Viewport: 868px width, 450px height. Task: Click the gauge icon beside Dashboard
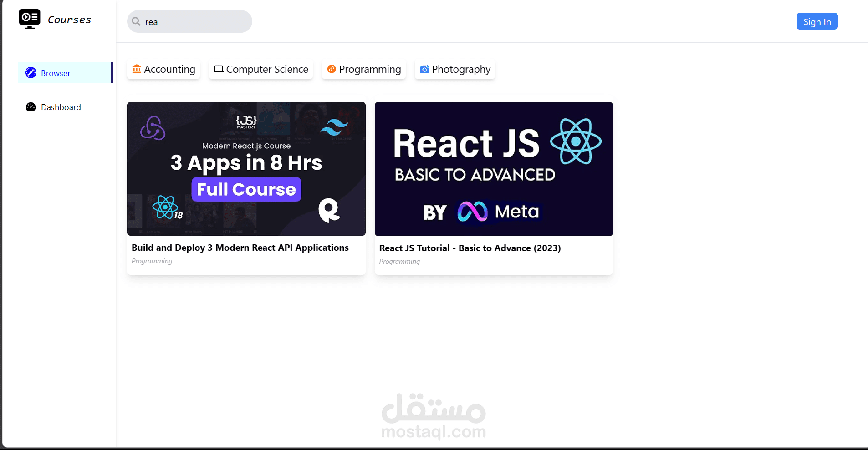[x=31, y=107]
